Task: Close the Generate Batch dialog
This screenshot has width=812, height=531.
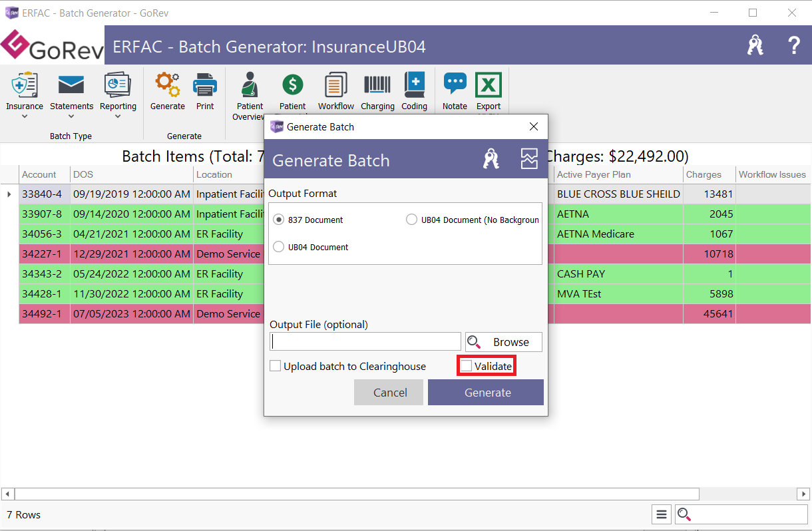Action: coord(533,126)
